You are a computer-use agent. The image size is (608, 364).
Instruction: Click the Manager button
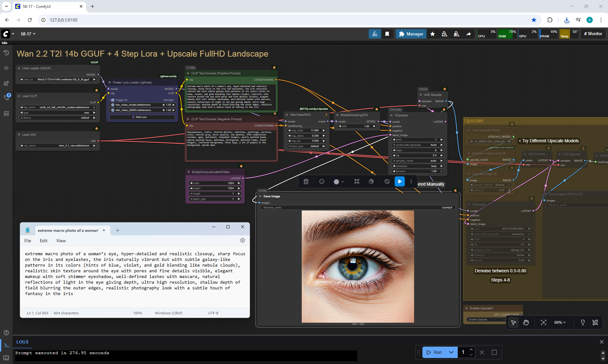click(411, 34)
